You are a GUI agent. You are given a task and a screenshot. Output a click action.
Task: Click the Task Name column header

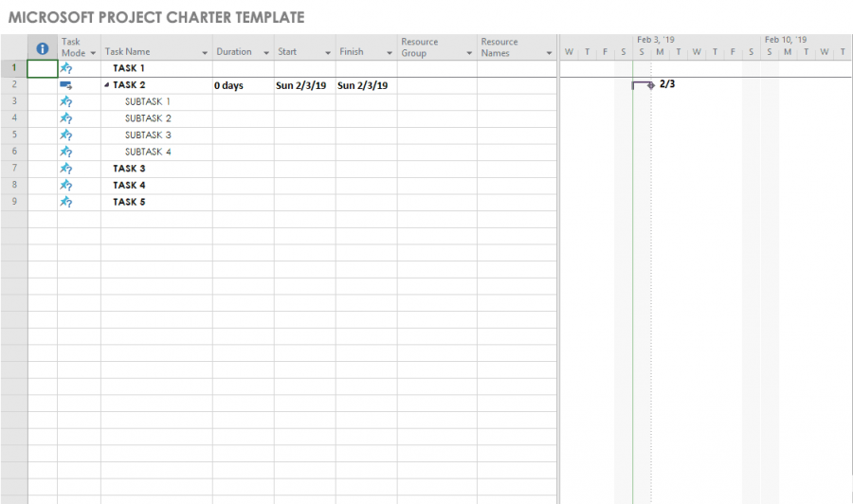156,47
